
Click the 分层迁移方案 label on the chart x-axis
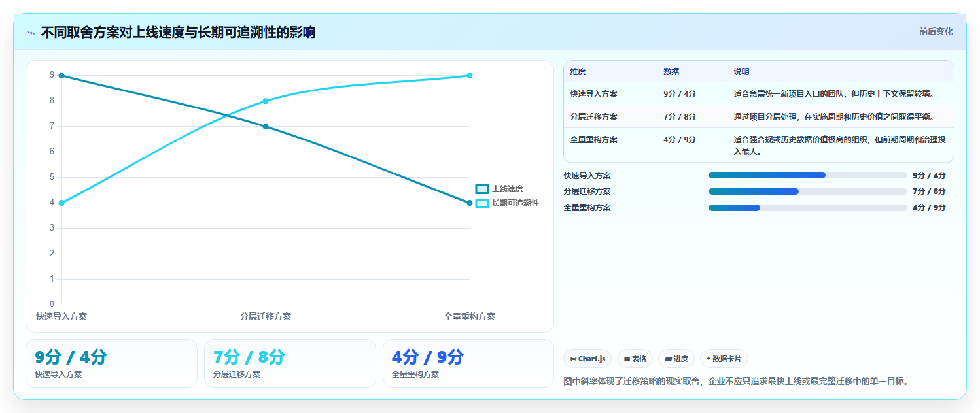[x=266, y=316]
